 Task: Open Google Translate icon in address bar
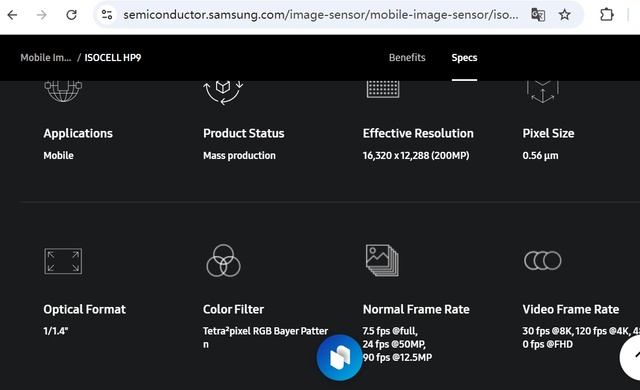pyautogui.click(x=538, y=15)
